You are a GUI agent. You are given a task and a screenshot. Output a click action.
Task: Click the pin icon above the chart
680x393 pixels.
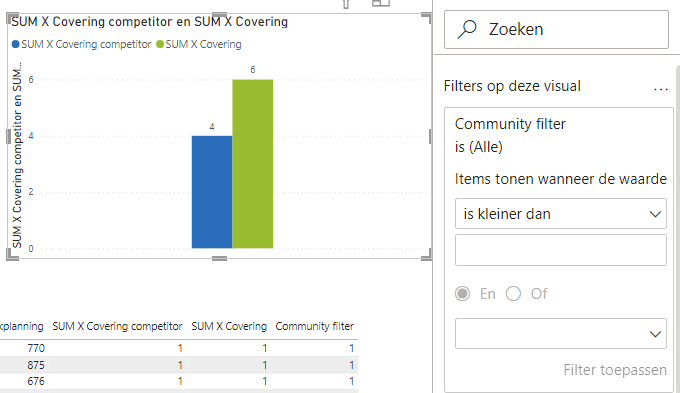[x=346, y=3]
